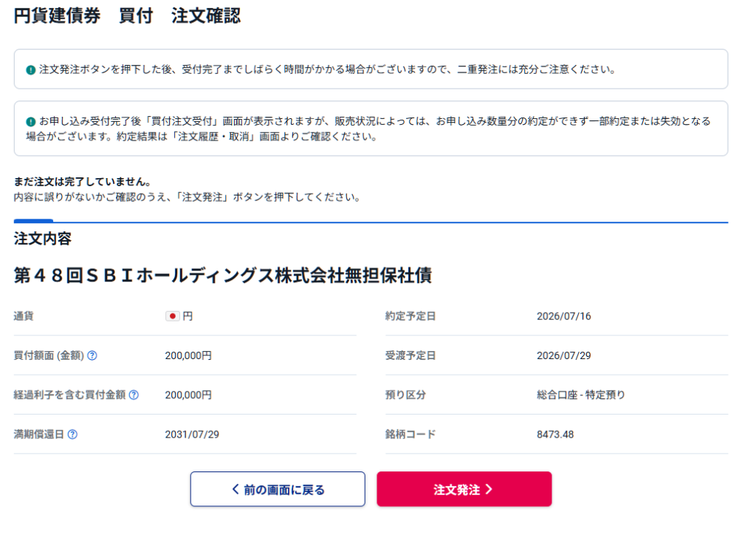
Task: Click the 経過利子を含む買付金額 label text
Action: click(69, 395)
